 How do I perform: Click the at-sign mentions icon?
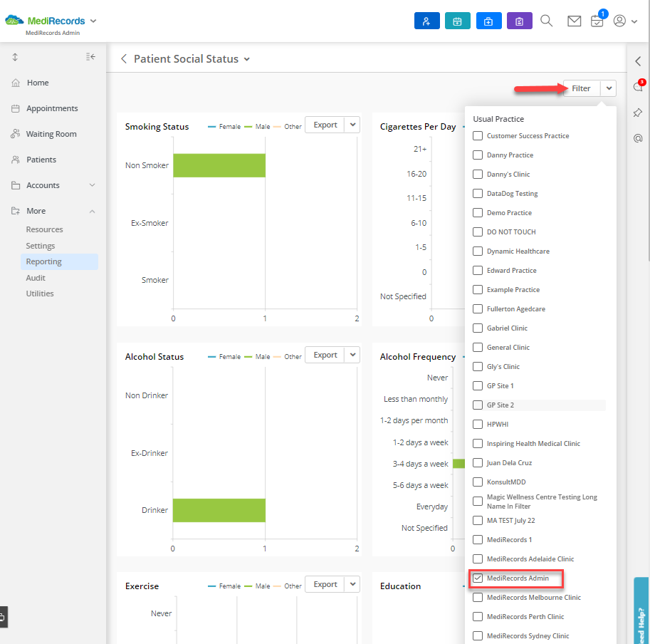638,138
